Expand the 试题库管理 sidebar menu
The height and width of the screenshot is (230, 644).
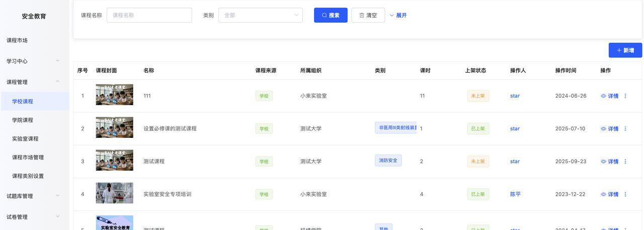point(34,196)
